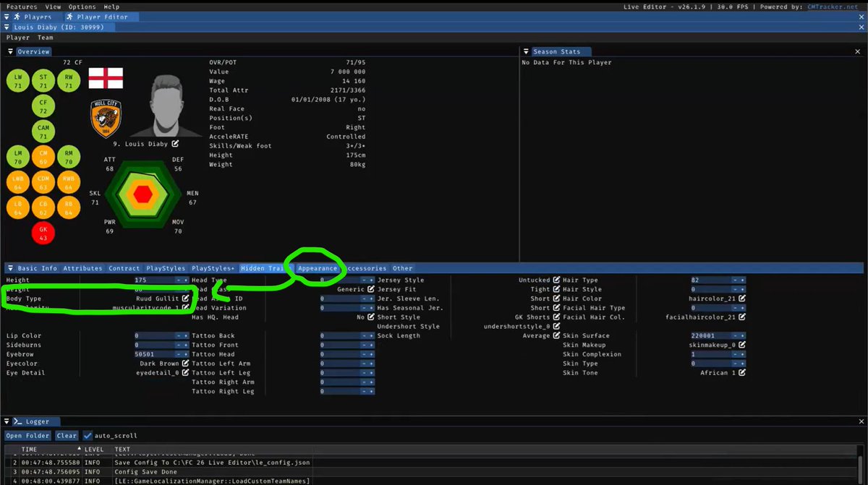The width and height of the screenshot is (868, 485).
Task: Open the Features menu
Action: 22,7
